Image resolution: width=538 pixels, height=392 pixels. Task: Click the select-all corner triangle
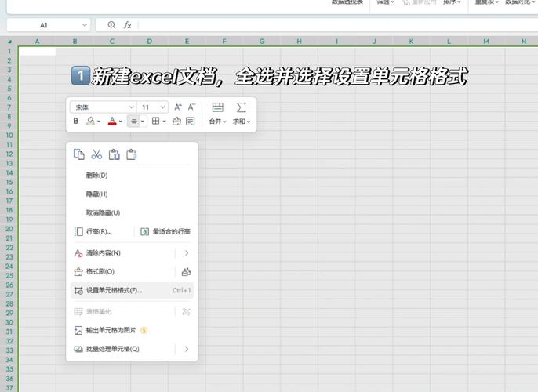[9, 42]
